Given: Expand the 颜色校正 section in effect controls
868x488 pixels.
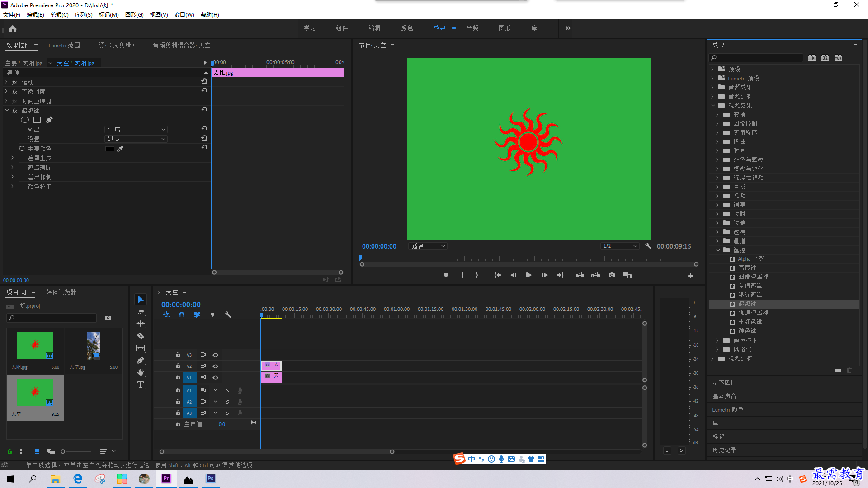Looking at the screenshot, I should click(x=12, y=186).
